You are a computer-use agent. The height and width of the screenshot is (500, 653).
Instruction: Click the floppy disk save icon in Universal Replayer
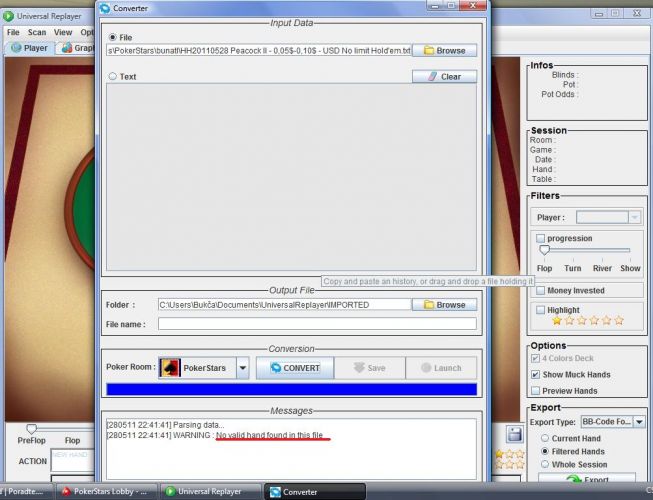click(x=515, y=434)
